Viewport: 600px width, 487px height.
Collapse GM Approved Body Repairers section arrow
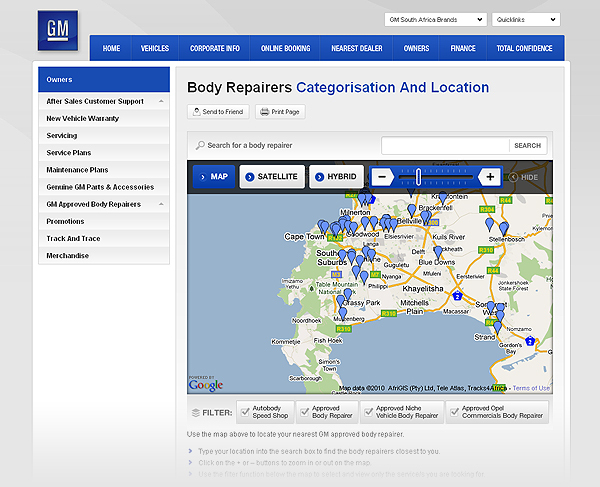pos(161,204)
